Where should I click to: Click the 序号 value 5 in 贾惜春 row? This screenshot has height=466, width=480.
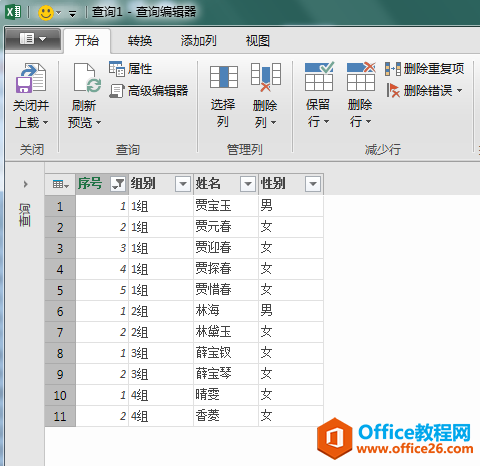tap(102, 290)
